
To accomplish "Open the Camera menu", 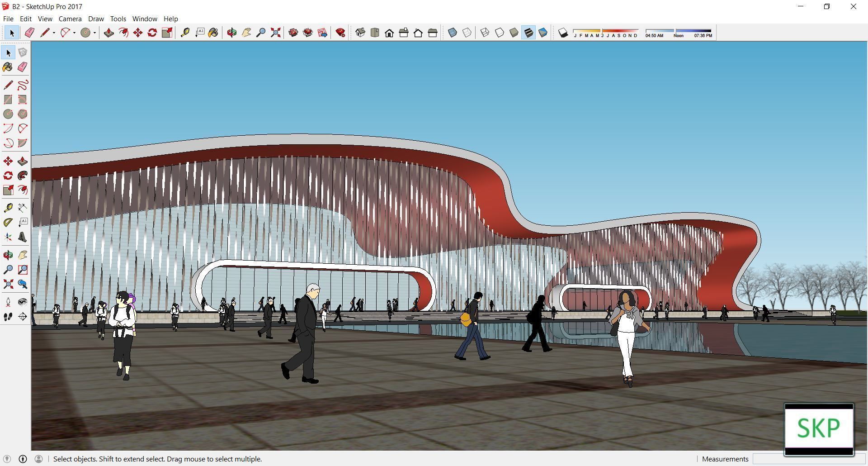I will point(70,19).
